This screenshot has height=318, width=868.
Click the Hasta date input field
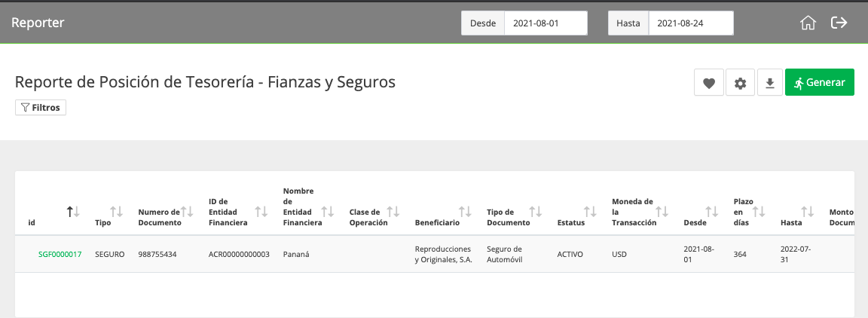pos(691,23)
